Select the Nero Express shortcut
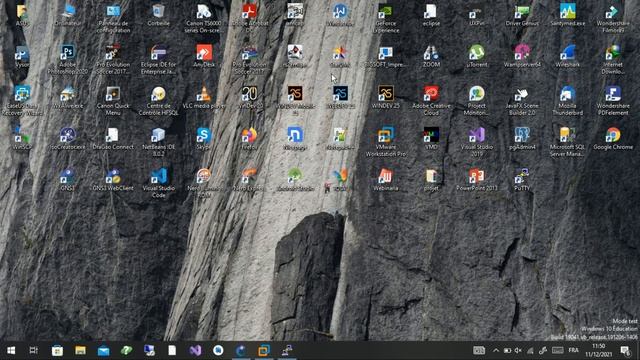Image resolution: width=640 pixels, height=360 pixels. [x=249, y=180]
